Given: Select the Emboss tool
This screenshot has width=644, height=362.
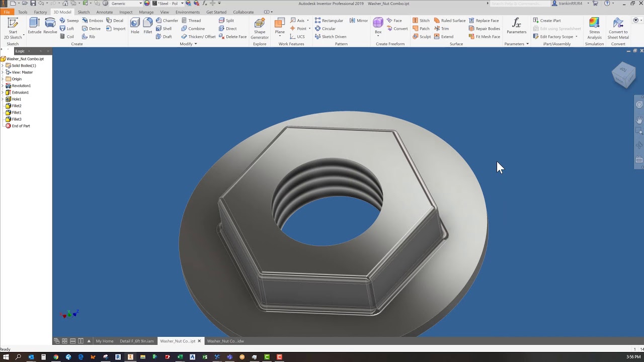Looking at the screenshot, I should coord(93,21).
